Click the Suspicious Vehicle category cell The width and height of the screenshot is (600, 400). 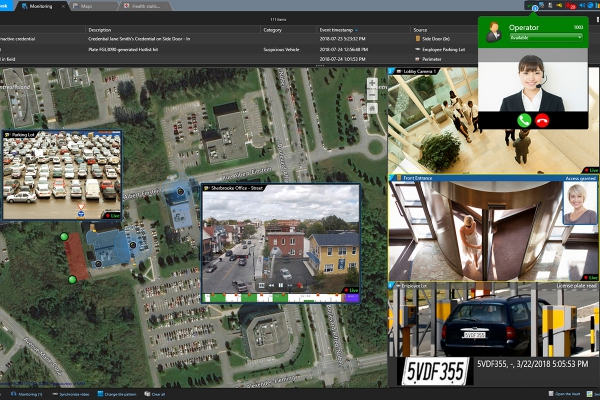click(x=281, y=49)
